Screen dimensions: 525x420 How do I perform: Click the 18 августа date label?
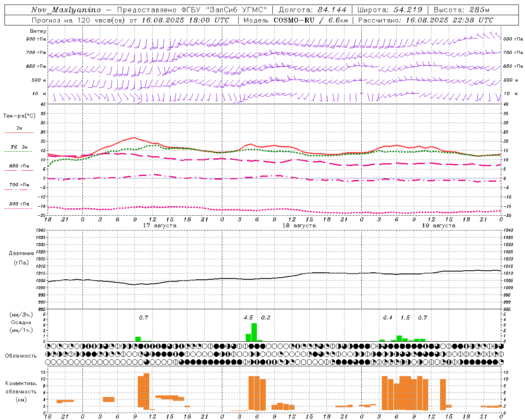[299, 226]
